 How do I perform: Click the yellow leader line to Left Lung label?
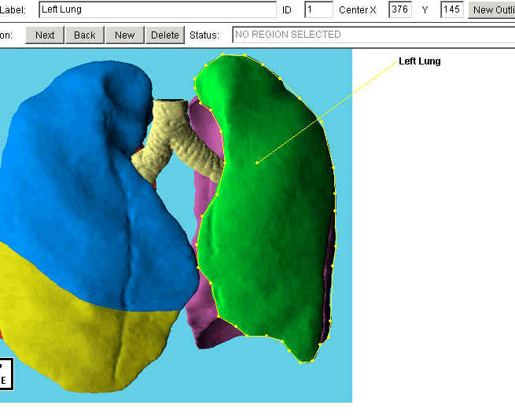(330, 110)
